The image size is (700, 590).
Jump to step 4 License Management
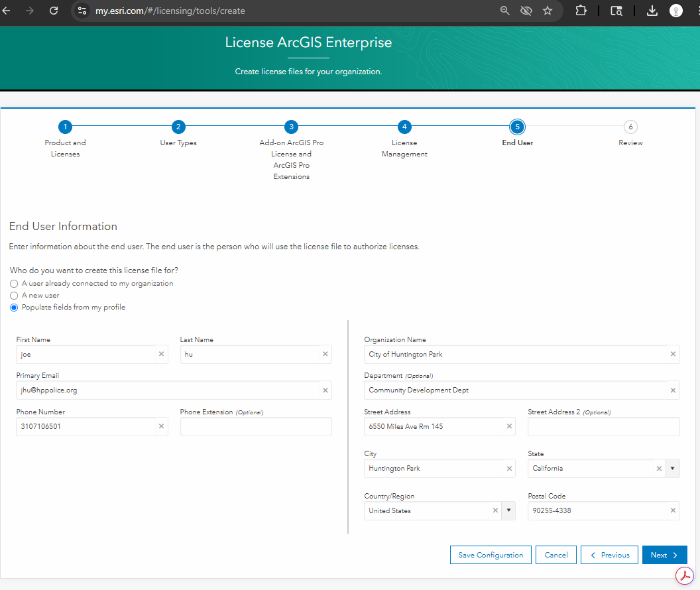(404, 127)
